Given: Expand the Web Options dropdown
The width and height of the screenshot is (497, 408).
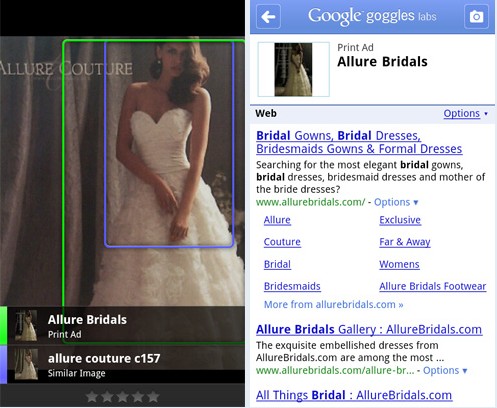Looking at the screenshot, I should [465, 114].
